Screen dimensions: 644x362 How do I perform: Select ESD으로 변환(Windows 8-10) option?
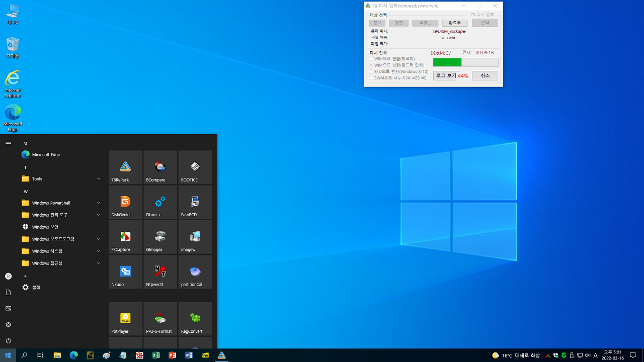click(398, 71)
